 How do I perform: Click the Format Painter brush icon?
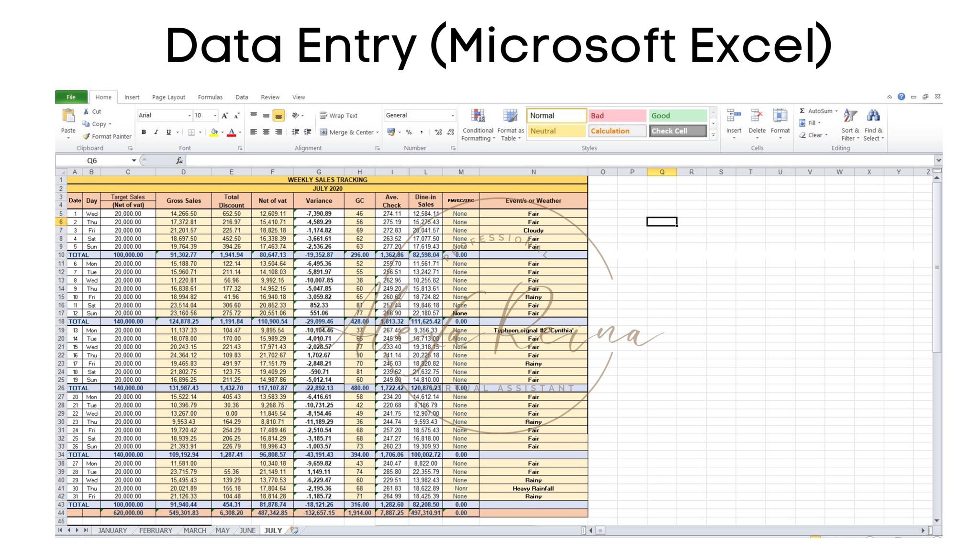[87, 136]
